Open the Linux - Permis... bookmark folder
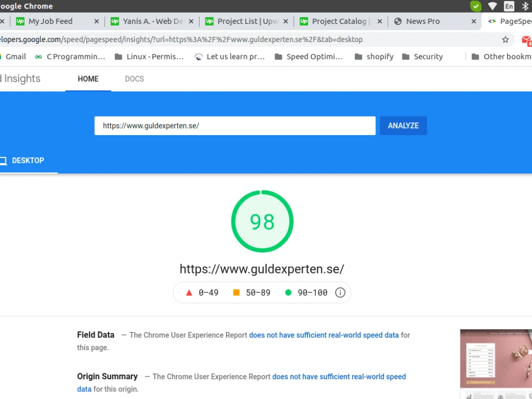The height and width of the screenshot is (399, 532). point(149,57)
